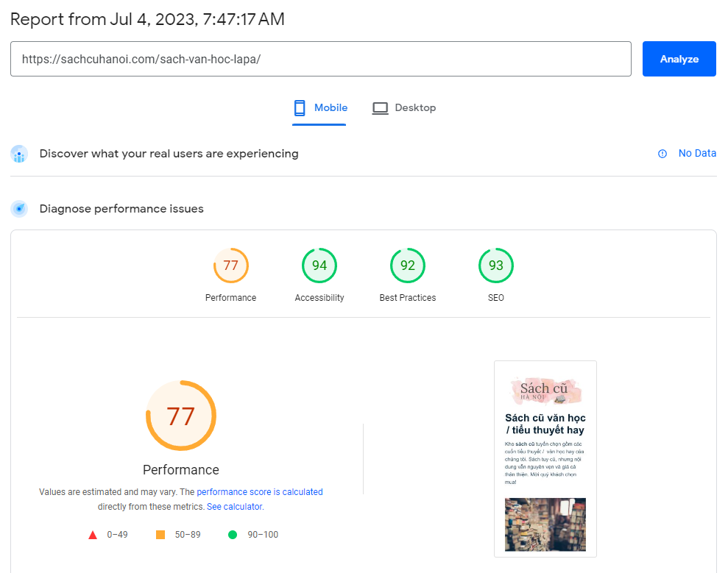Click the page screenshot thumbnail of Sách cũ Hà Nội
This screenshot has width=728, height=573.
(x=545, y=458)
